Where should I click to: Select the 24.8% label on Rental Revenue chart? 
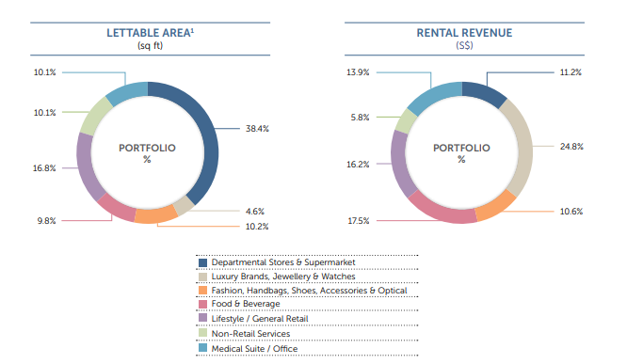(x=571, y=147)
